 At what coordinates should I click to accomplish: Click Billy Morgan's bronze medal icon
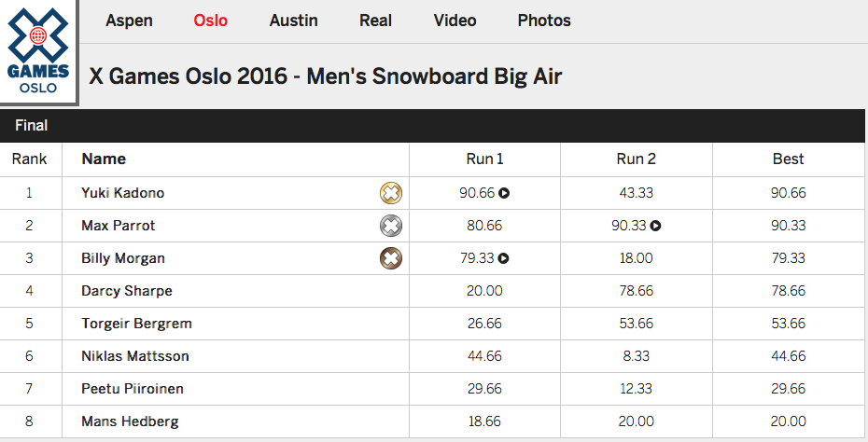[x=391, y=258]
